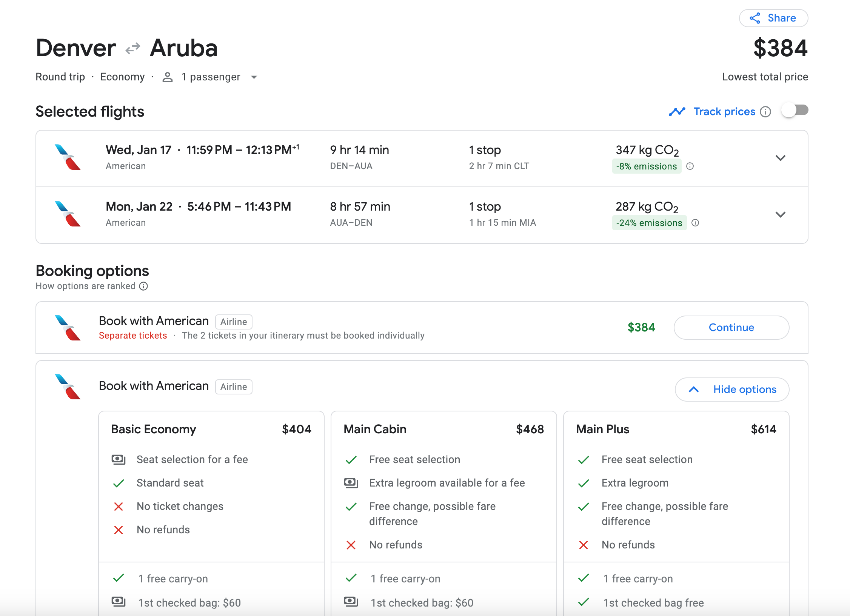Open the Round trip selector
Screen dimensions: 850x616
tap(60, 77)
